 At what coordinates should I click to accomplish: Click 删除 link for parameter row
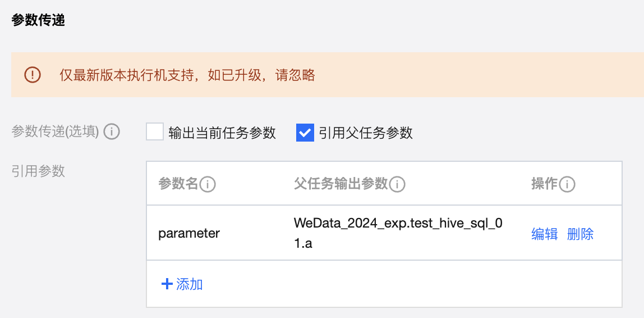coord(580,234)
